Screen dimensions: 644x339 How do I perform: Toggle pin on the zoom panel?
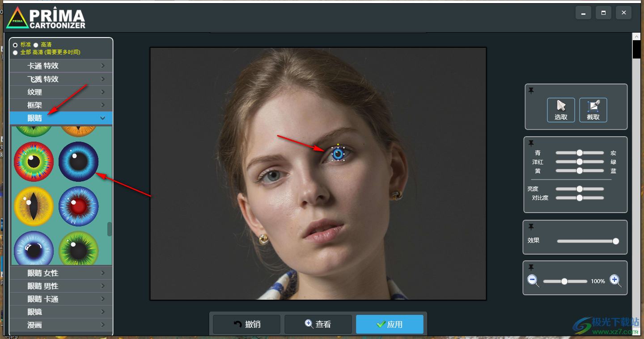531,267
